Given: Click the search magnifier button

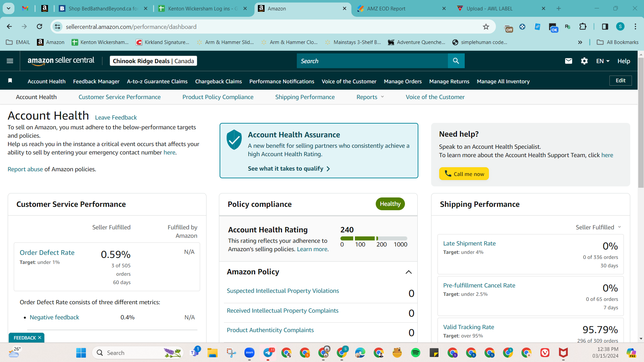Looking at the screenshot, I should pyautogui.click(x=456, y=61).
